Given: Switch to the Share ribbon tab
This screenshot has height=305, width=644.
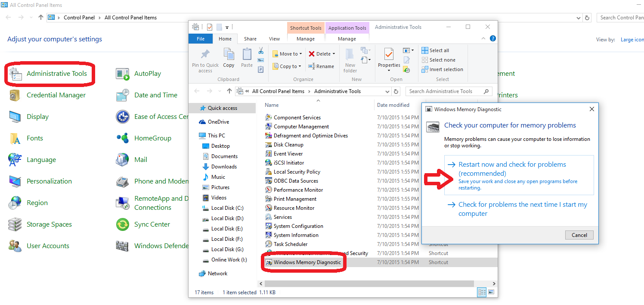Looking at the screenshot, I should 250,39.
